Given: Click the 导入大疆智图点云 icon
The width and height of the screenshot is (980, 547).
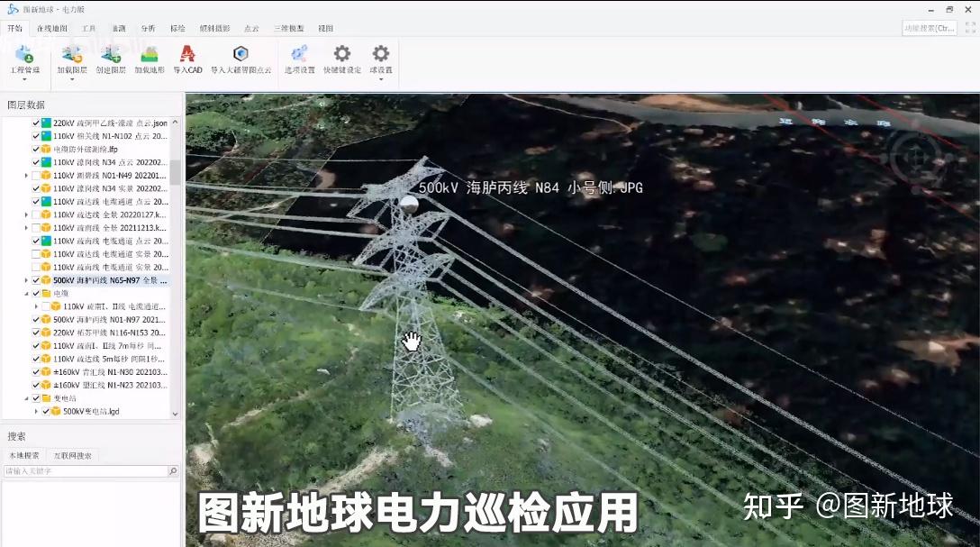Looking at the screenshot, I should pos(240,54).
